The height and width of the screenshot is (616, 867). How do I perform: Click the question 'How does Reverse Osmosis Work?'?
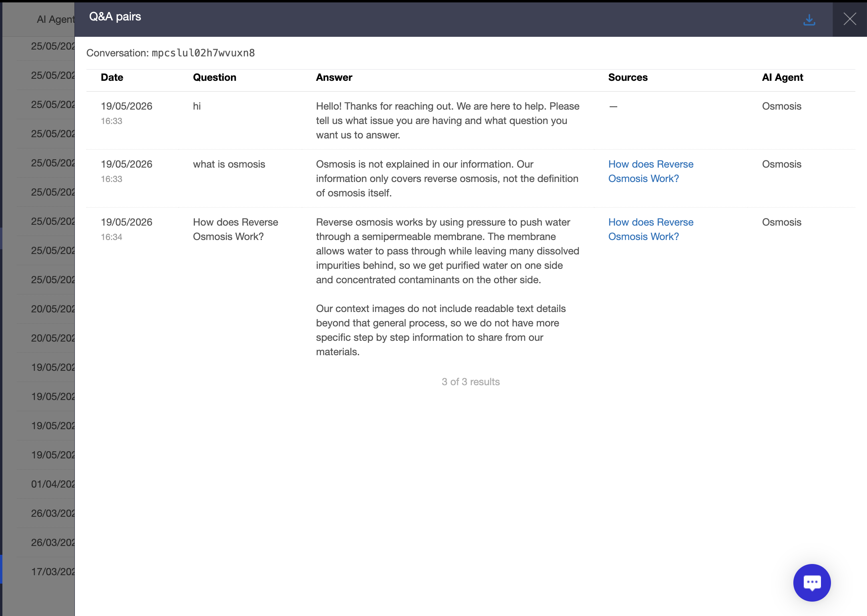click(235, 229)
